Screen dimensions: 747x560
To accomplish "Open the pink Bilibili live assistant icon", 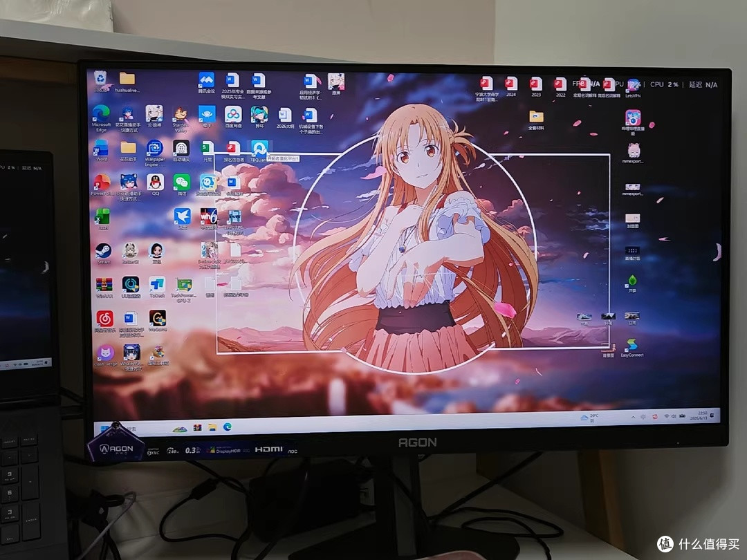I will click(633, 122).
